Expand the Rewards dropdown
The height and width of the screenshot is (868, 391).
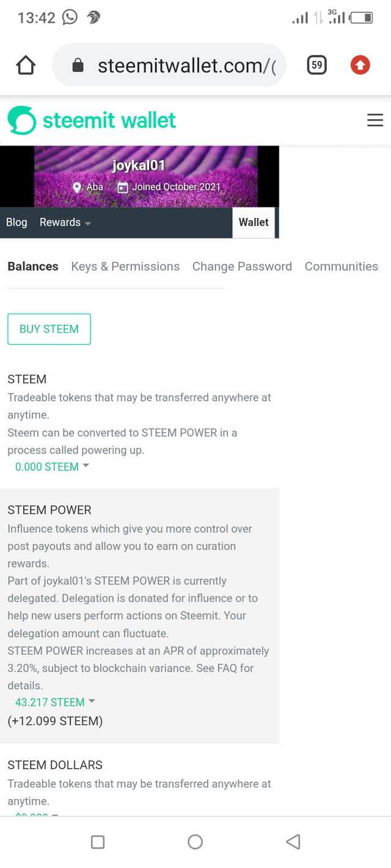click(65, 222)
